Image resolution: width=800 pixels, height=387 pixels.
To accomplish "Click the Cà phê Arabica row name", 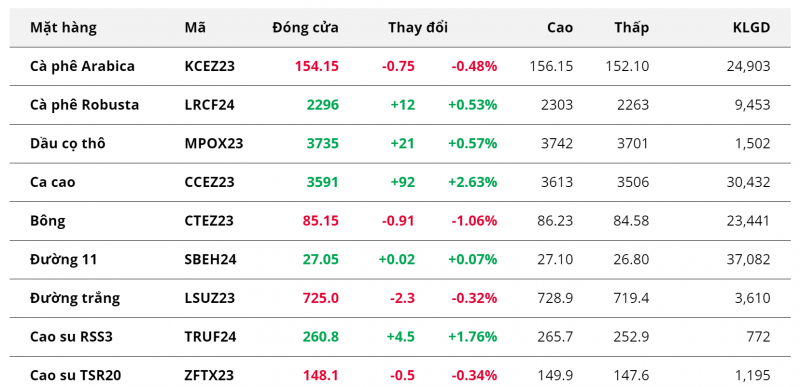I will pos(83,66).
